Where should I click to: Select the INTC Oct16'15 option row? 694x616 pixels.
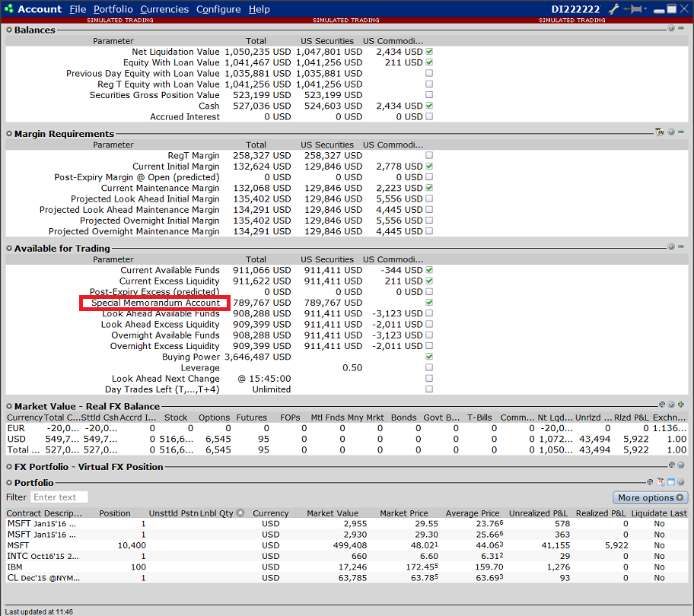(347, 557)
